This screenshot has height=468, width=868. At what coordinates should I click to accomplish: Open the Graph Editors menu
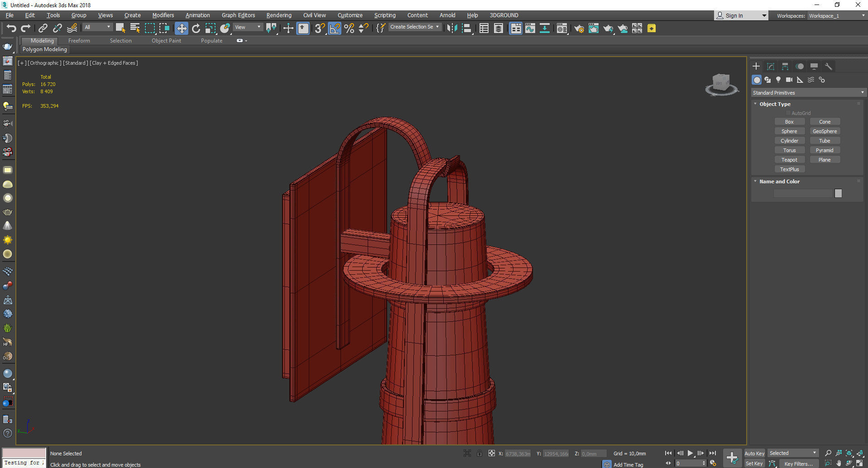point(238,15)
